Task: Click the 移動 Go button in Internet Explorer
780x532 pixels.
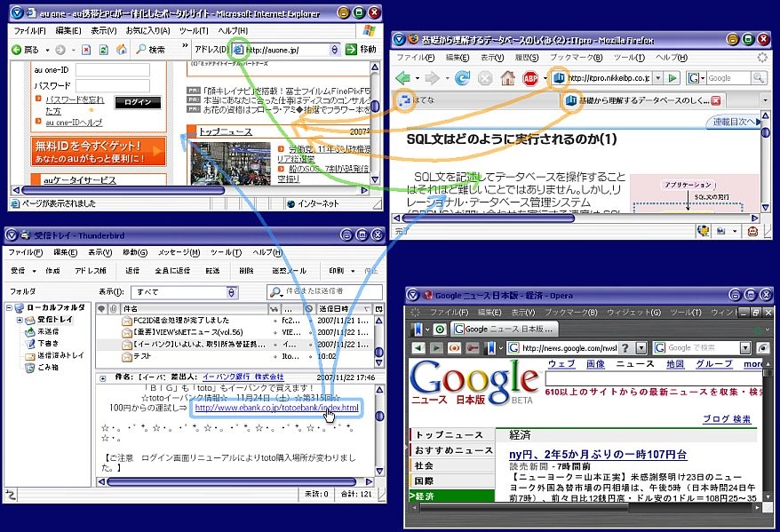Action: click(362, 49)
